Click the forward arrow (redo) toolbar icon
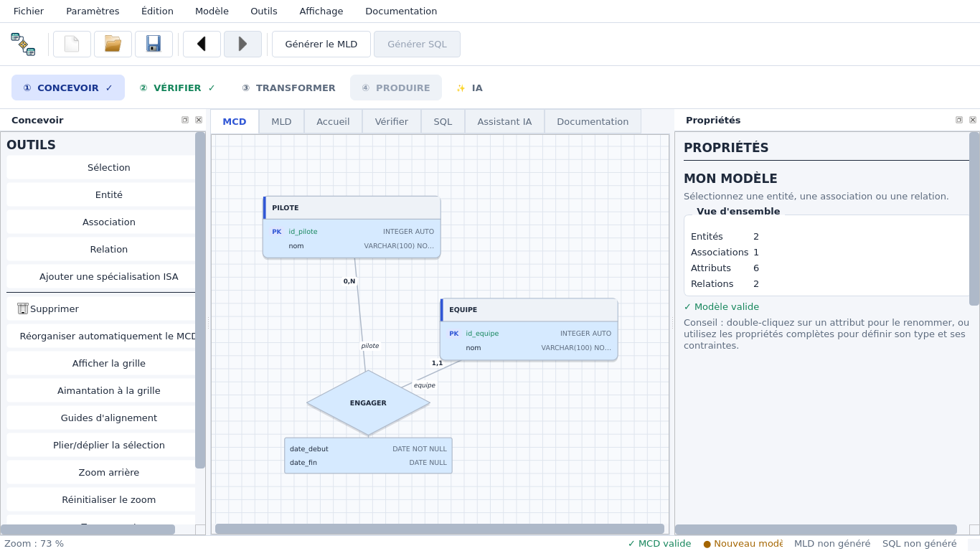This screenshot has width=980, height=551. 242,44
